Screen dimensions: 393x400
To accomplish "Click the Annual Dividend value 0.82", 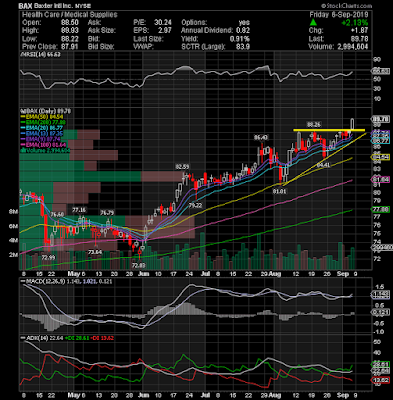I will coord(243,31).
